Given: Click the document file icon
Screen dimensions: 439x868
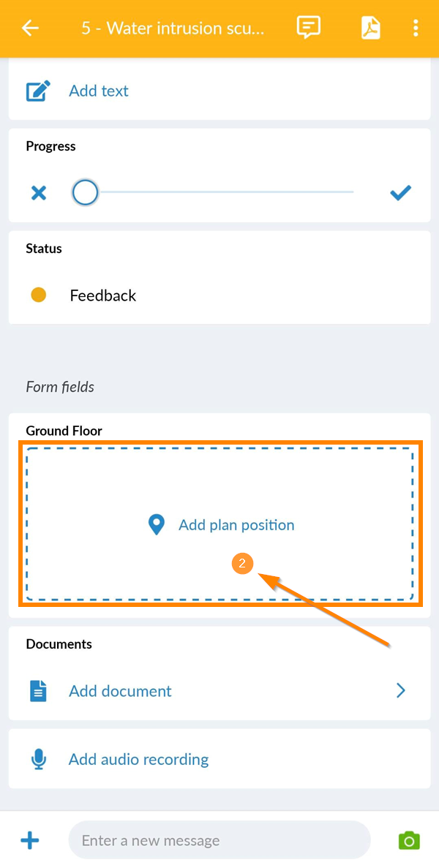Looking at the screenshot, I should pyautogui.click(x=39, y=691).
